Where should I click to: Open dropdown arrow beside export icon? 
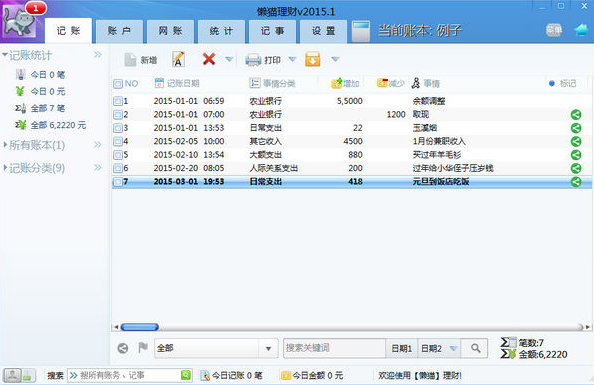[x=335, y=59]
